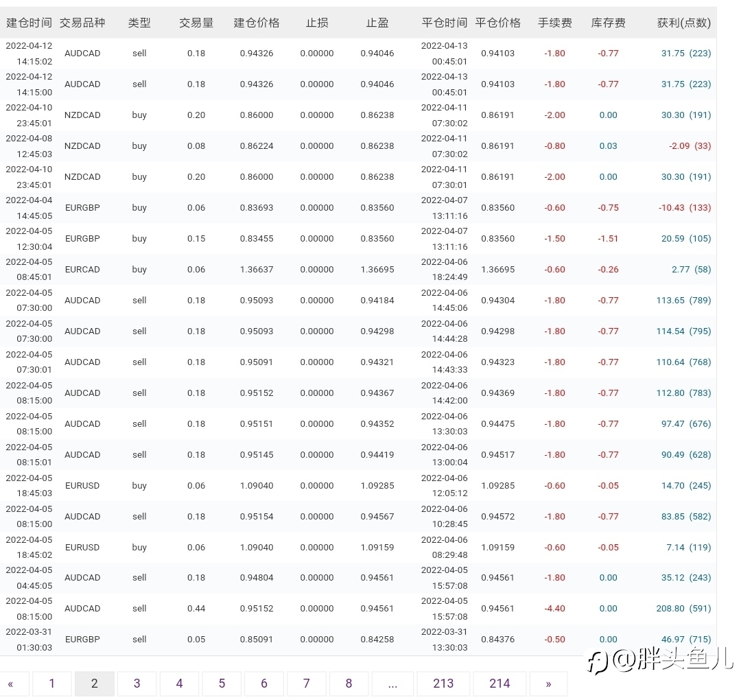Click the pagination ellipsis item

coord(392,684)
